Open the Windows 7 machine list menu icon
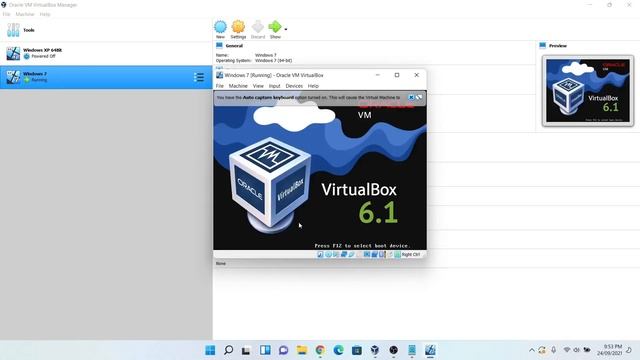 pos(199,77)
